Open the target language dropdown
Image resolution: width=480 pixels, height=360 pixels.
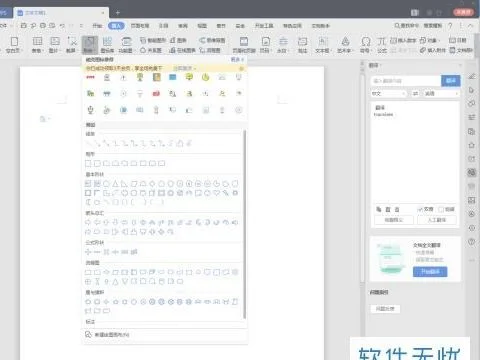tap(441, 94)
